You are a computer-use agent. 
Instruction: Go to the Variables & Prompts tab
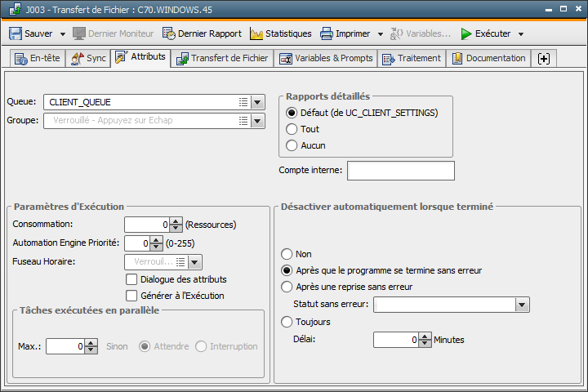tap(326, 59)
